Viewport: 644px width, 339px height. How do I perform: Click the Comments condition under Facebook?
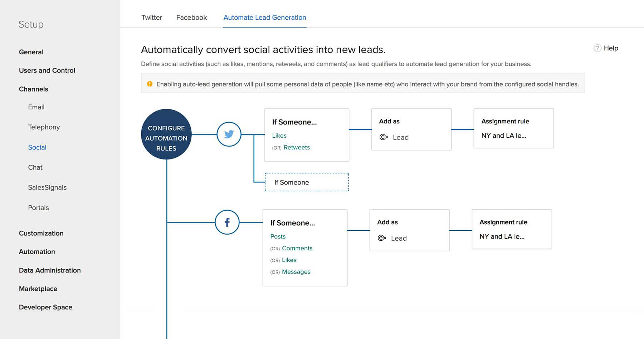click(x=297, y=248)
